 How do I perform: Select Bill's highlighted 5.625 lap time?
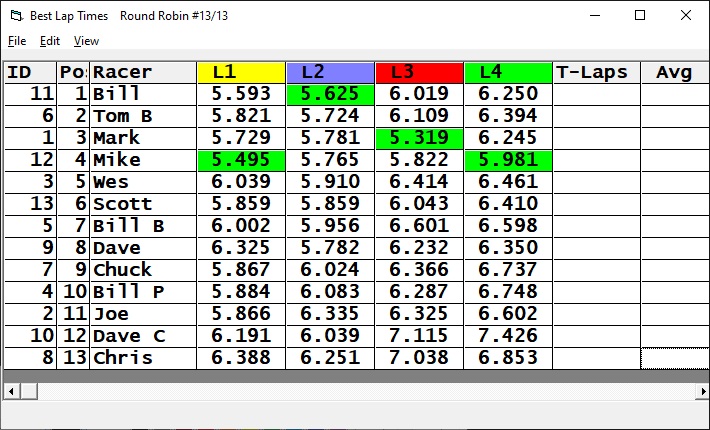click(x=330, y=94)
